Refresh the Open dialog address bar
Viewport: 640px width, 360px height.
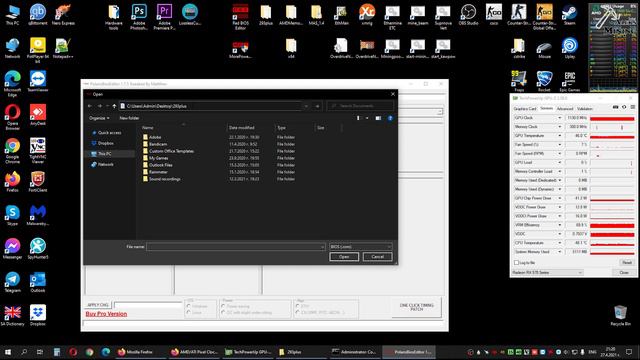pyautogui.click(x=317, y=106)
